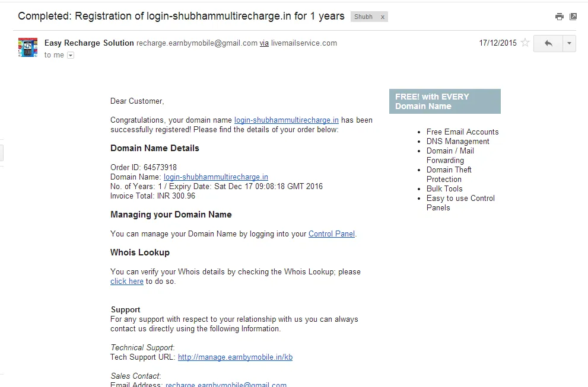Click 'Easy to use Control Panels' list item

pyautogui.click(x=460, y=203)
